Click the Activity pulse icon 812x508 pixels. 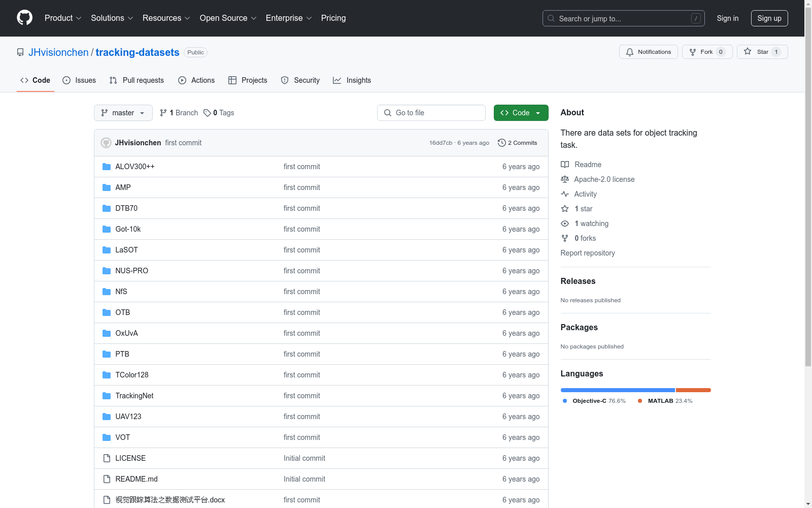[565, 194]
